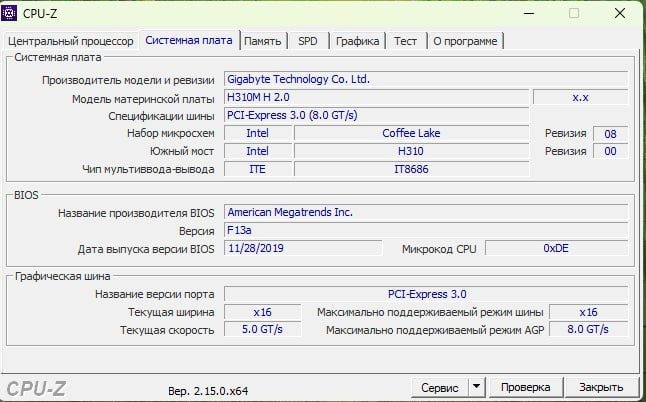Click the maximum speed 8.0 GT/s value
Screen dimensions: 646x402
pos(588,330)
